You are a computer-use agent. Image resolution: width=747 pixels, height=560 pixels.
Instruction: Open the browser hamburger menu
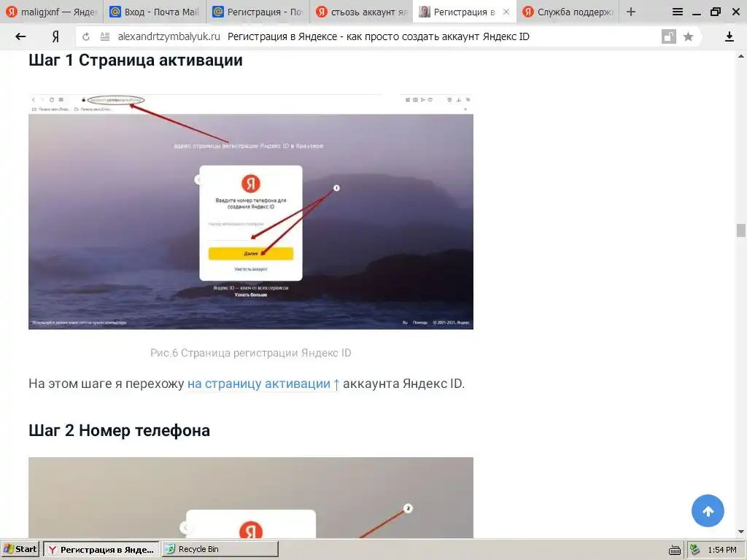[x=677, y=12]
